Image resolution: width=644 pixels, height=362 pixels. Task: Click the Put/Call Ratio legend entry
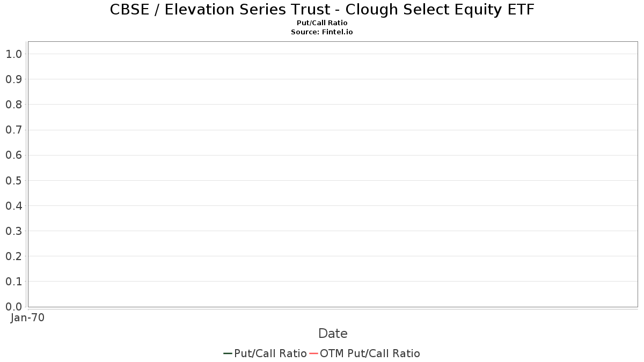265,353
